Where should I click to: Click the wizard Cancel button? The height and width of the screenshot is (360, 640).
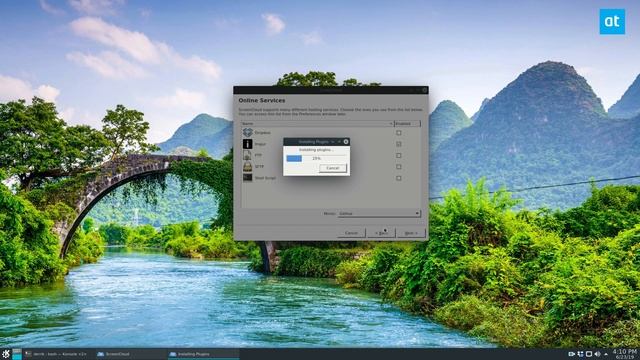pos(351,233)
